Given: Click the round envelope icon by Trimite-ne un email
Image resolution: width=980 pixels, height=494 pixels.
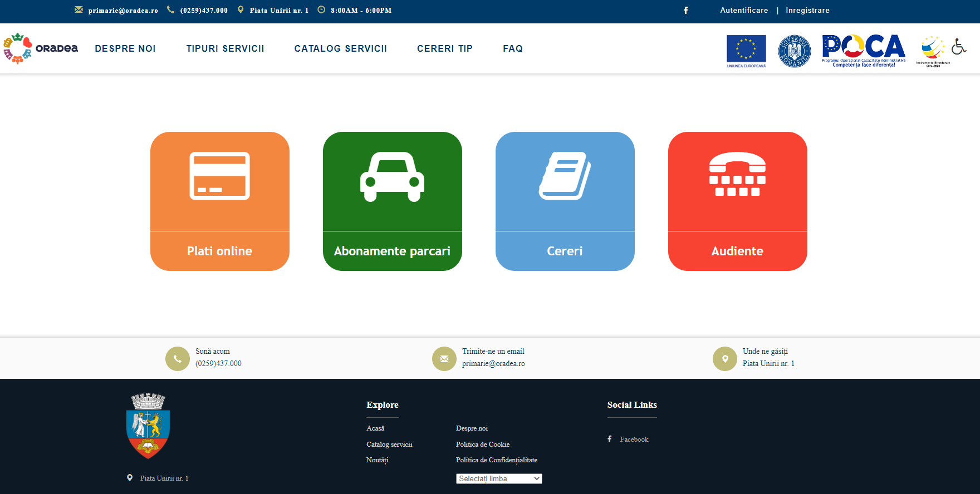Looking at the screenshot, I should [x=444, y=359].
